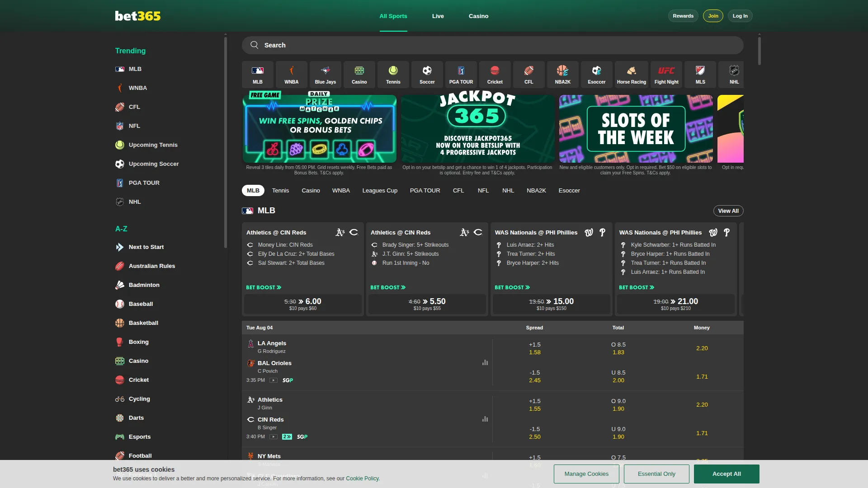Select the PGA TOUR tile
The width and height of the screenshot is (868, 488).
coord(461,74)
